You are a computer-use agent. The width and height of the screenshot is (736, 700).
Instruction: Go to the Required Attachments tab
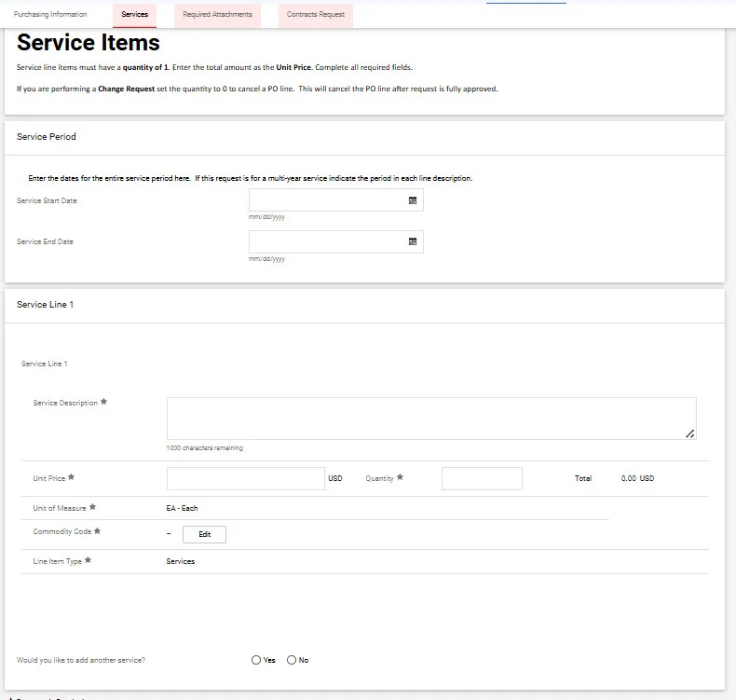click(x=217, y=15)
